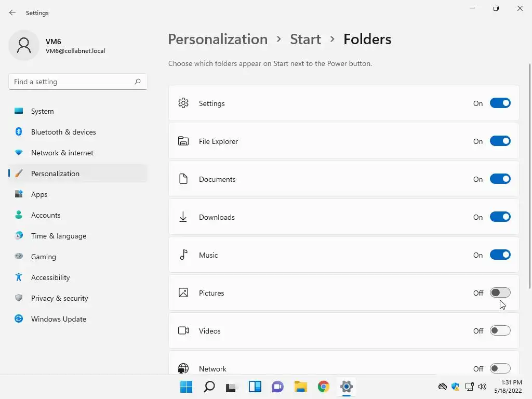This screenshot has width=532, height=399.
Task: Click the Windows Update icon in sidebar
Action: [19, 319]
